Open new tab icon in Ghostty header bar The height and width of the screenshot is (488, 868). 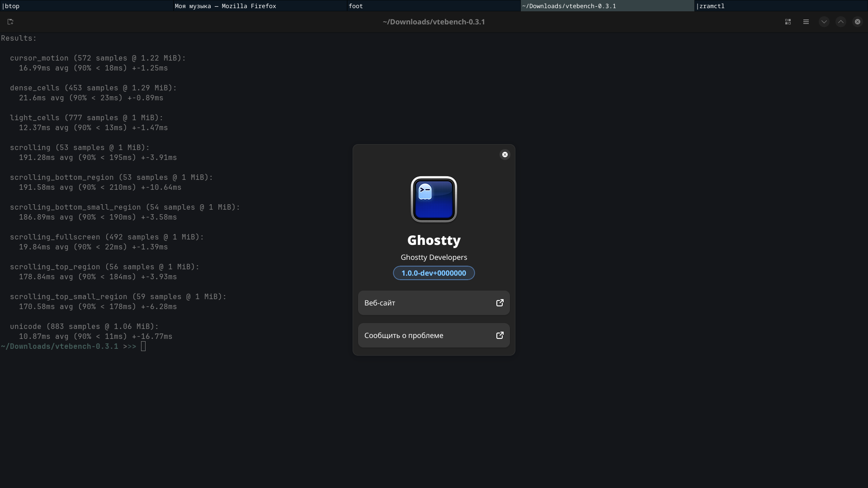click(10, 22)
